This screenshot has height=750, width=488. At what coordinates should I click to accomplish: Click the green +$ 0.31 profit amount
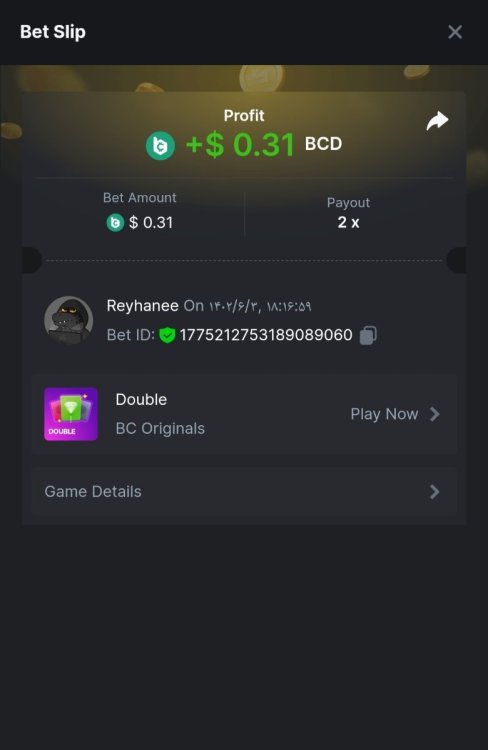[x=240, y=145]
